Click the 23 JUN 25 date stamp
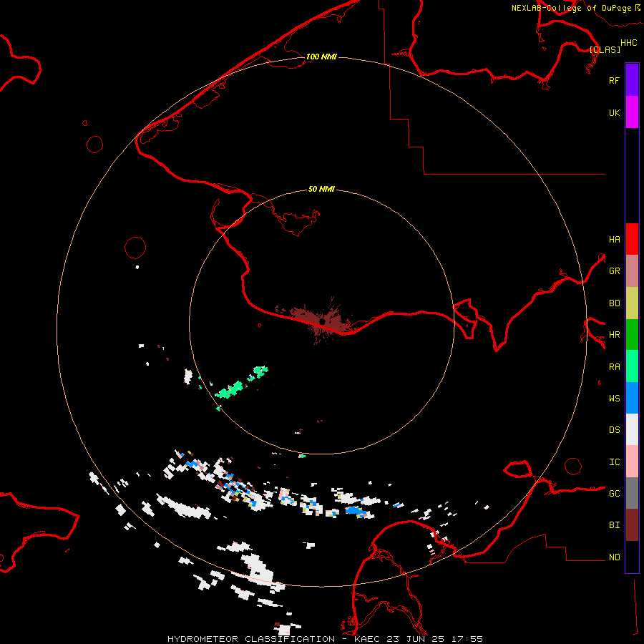644x644 pixels. (x=416, y=639)
